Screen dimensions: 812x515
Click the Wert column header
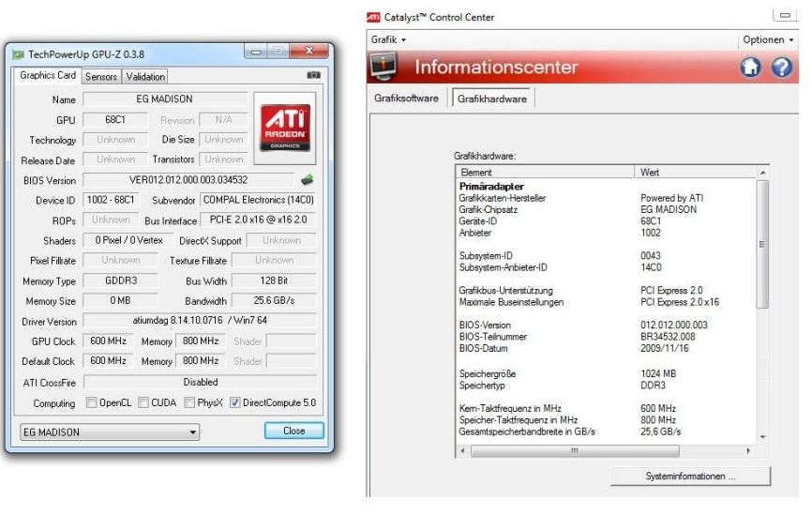point(696,172)
